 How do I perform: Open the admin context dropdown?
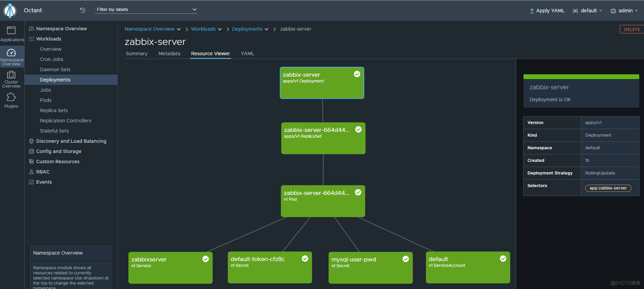[624, 11]
